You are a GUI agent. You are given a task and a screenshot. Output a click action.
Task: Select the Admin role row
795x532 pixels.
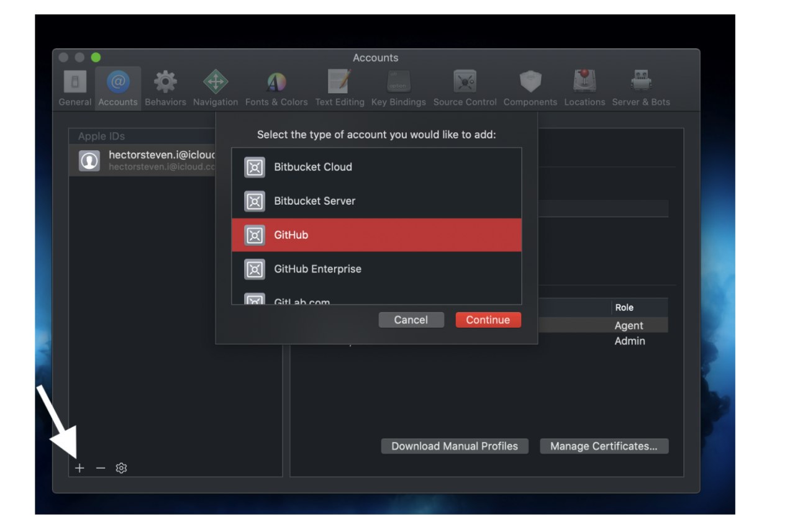tap(630, 341)
